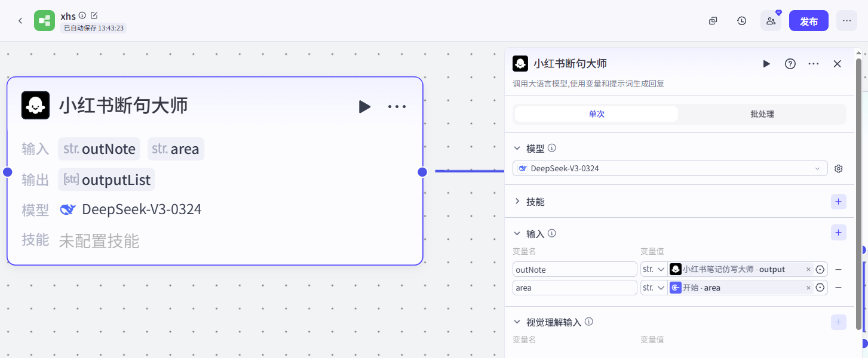Screen dimensions: 868x358
Task: Click the 已自动保存 13:43:23 status
Action: (x=94, y=27)
